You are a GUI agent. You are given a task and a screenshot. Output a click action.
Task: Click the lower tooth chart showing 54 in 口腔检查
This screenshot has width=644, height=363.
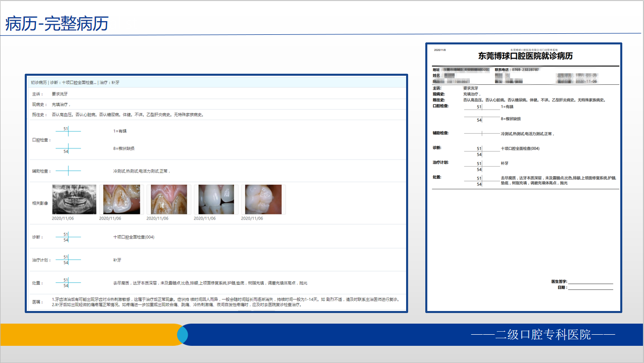point(68,149)
